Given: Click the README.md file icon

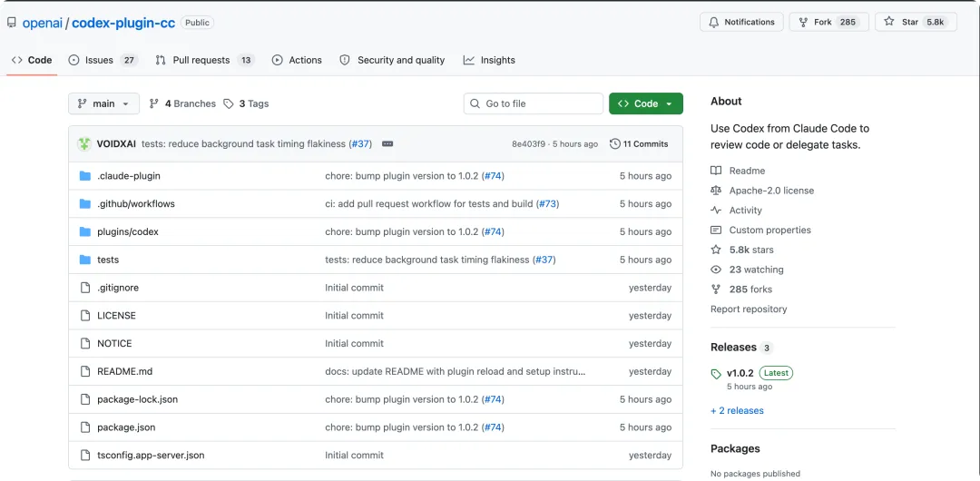Looking at the screenshot, I should click(85, 371).
